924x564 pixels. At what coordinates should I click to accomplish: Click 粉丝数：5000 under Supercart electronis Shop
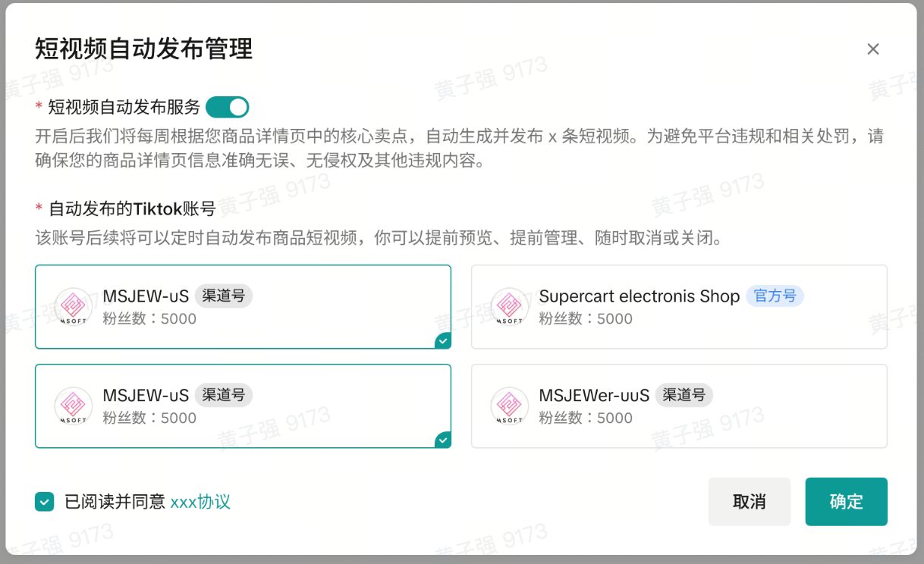586,318
